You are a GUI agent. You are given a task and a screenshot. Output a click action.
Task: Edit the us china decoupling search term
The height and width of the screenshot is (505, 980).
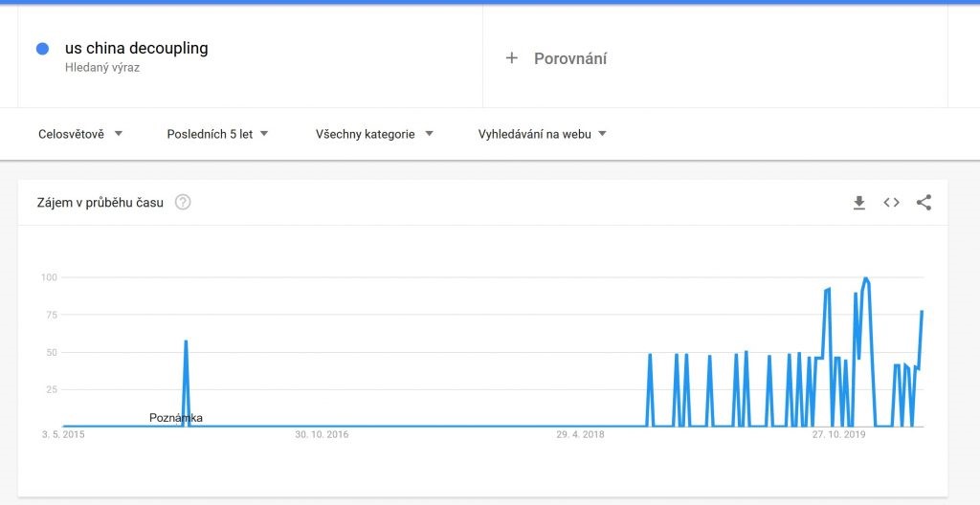tap(136, 49)
